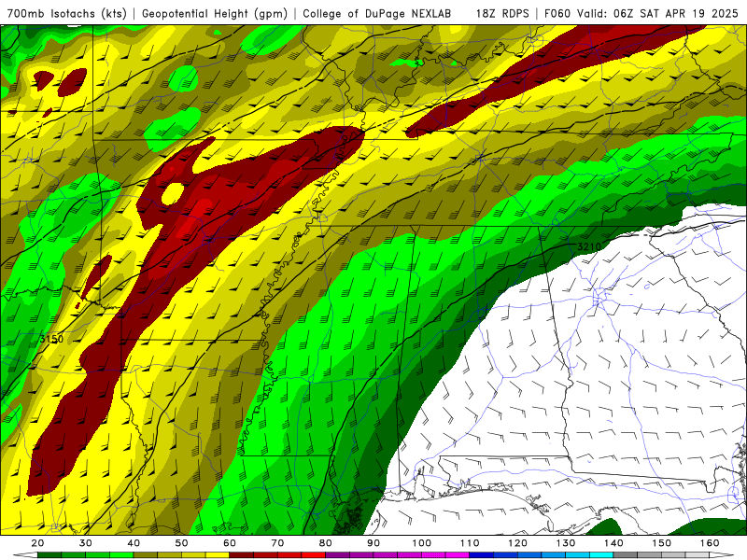The image size is (747, 560).
Task: Click the '140' value on the color scale
Action: click(x=613, y=543)
